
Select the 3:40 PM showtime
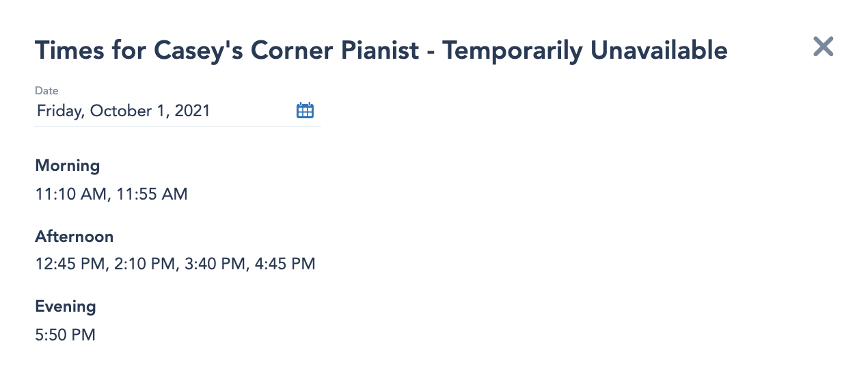point(215,264)
